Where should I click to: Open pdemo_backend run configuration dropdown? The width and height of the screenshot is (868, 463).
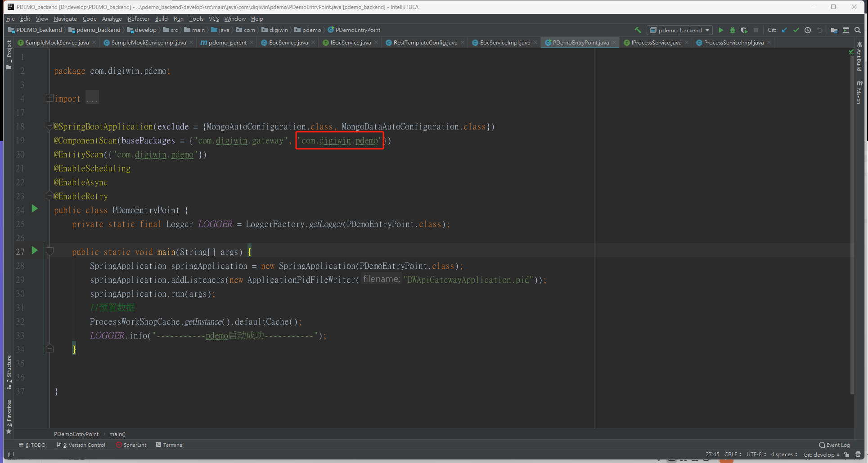point(679,30)
